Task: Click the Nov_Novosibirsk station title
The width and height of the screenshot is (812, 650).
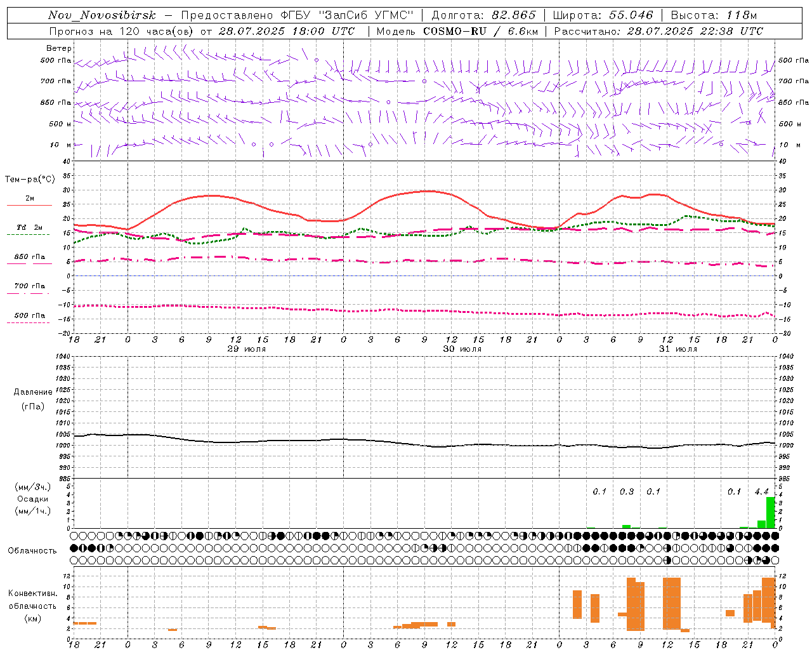Action: tap(101, 15)
